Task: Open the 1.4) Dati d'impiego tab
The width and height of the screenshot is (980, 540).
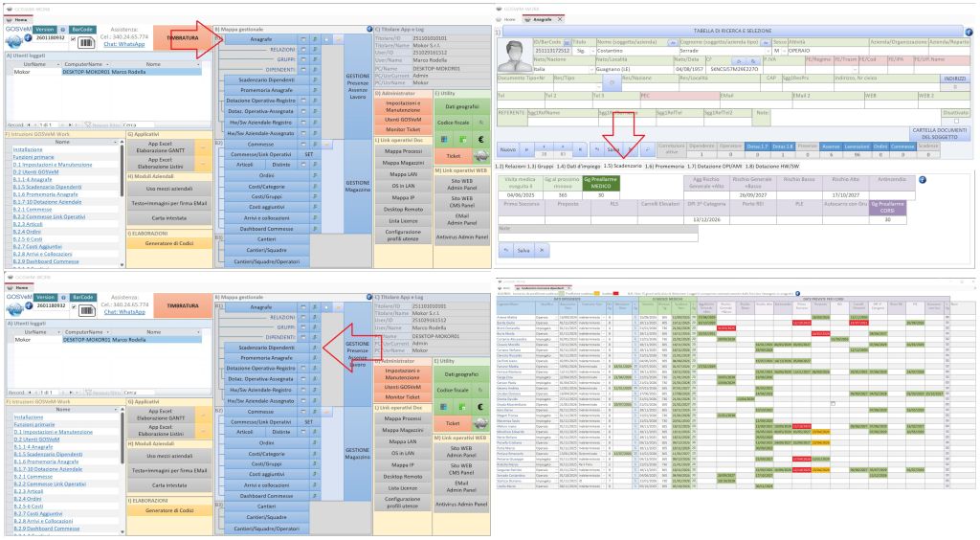Action: pyautogui.click(x=579, y=167)
